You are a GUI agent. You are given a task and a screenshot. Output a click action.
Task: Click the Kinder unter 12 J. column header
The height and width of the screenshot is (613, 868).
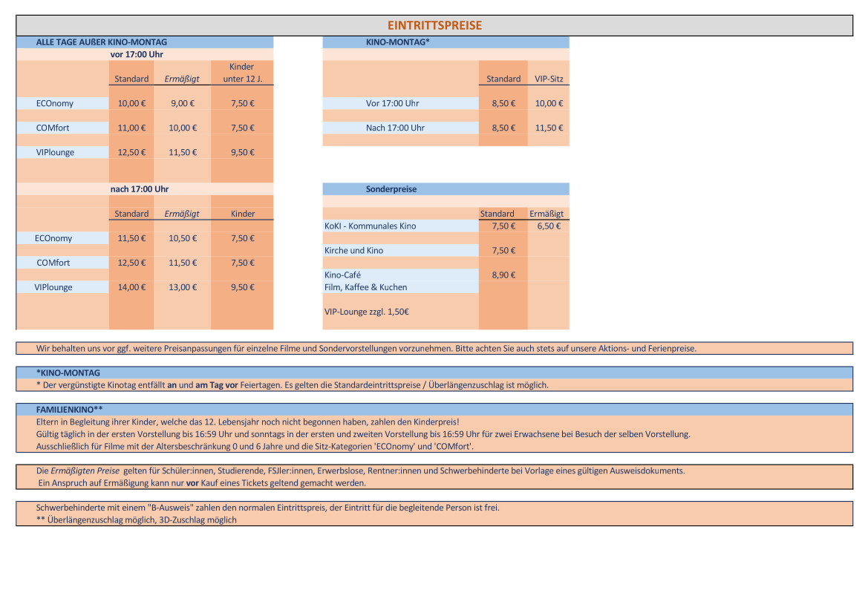(x=242, y=73)
